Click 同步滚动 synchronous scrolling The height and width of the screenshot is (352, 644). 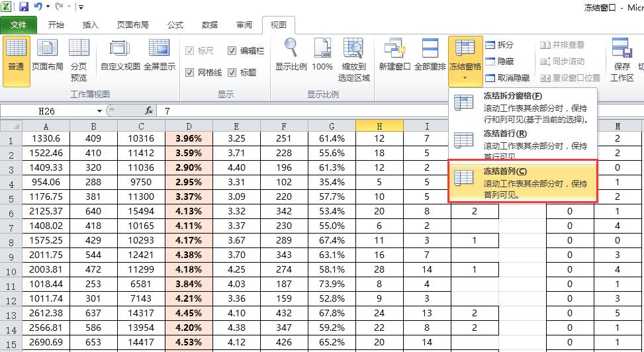[x=562, y=61]
